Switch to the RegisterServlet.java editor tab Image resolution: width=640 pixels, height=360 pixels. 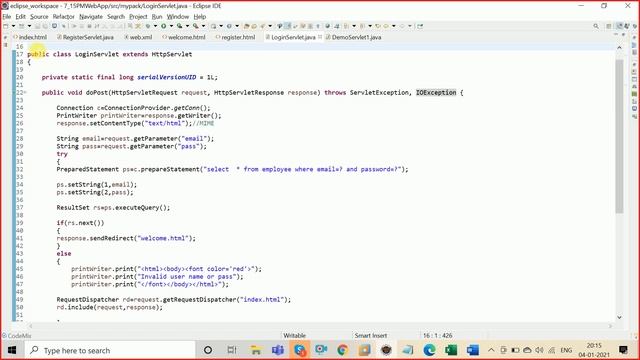(85, 37)
